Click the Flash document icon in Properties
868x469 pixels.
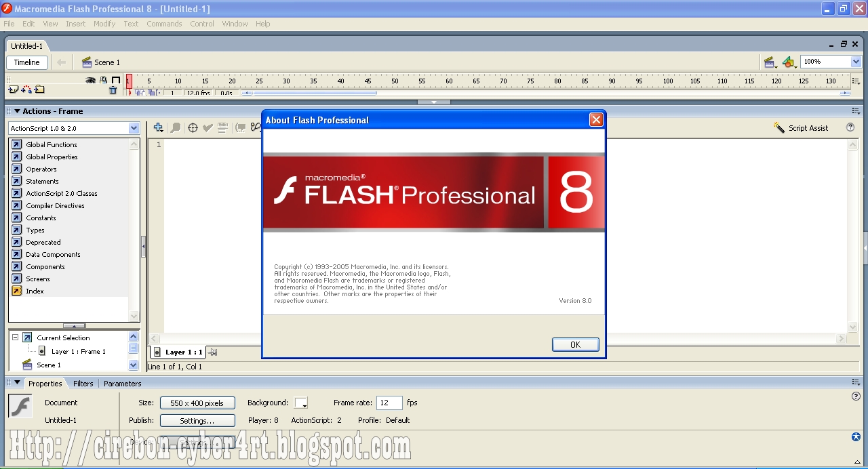(x=20, y=406)
